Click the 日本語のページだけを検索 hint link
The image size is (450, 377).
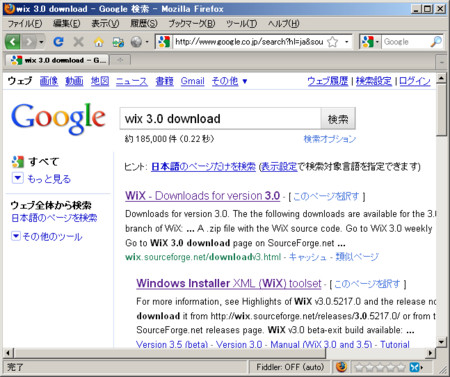pyautogui.click(x=203, y=166)
